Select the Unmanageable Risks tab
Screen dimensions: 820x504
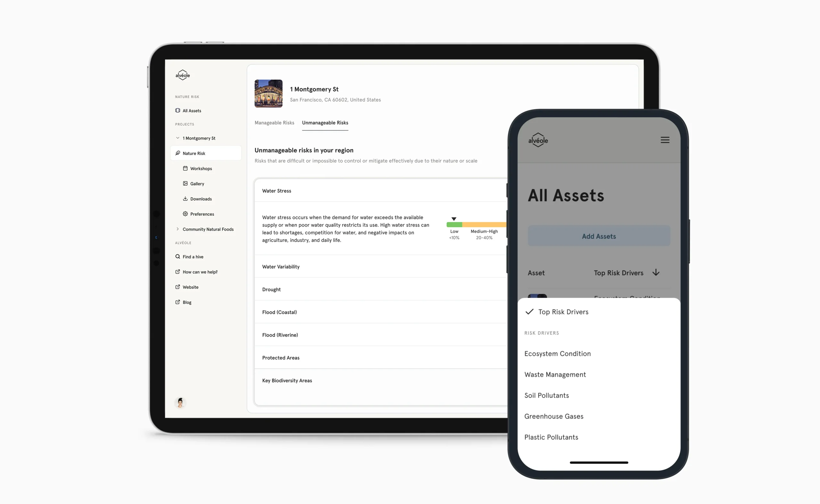tap(325, 122)
